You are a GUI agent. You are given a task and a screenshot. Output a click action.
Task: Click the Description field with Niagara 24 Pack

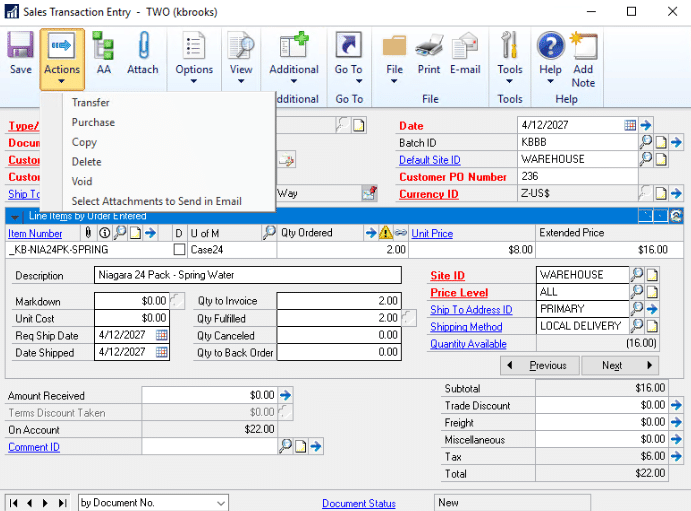[248, 275]
